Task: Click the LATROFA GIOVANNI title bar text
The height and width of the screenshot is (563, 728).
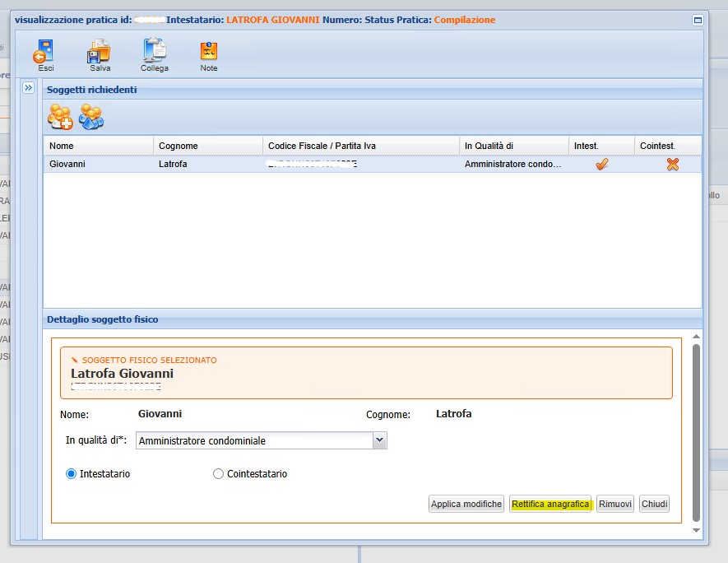Action: pos(273,20)
